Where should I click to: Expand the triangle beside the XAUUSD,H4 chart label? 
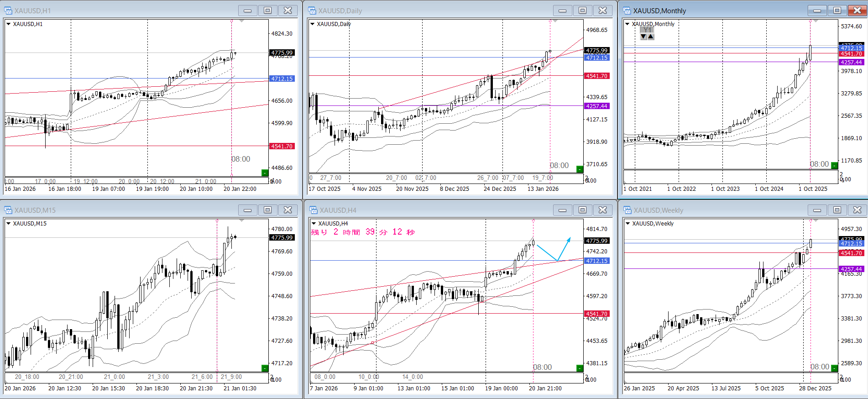pos(314,224)
